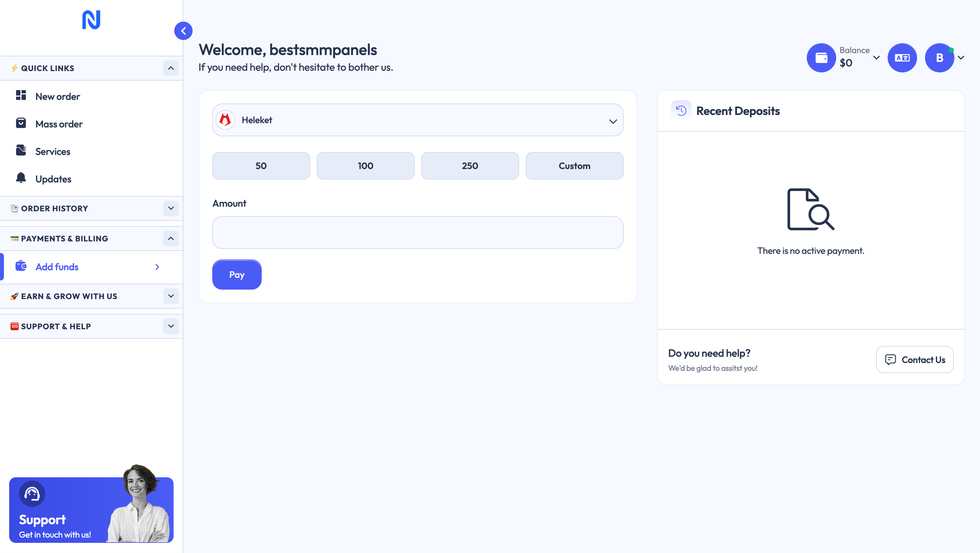The height and width of the screenshot is (553, 980).
Task: Open the language translation icon
Action: pos(902,58)
